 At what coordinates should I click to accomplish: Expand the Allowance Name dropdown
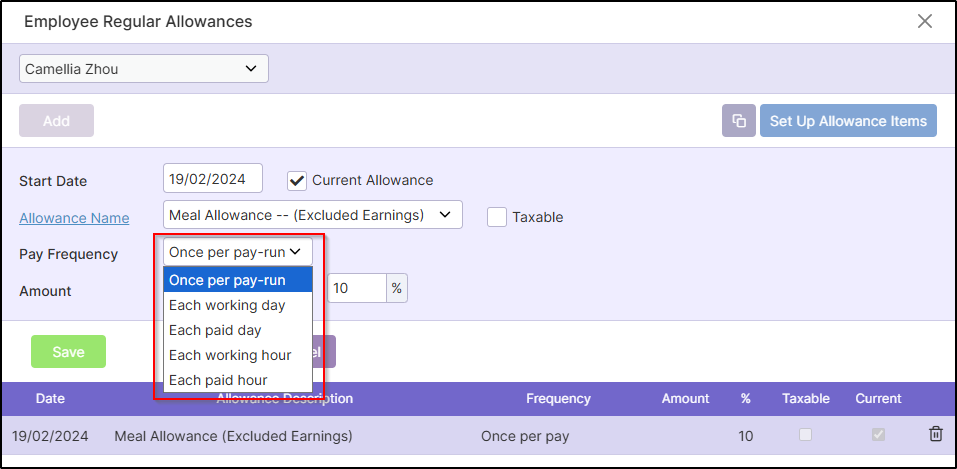[312, 215]
